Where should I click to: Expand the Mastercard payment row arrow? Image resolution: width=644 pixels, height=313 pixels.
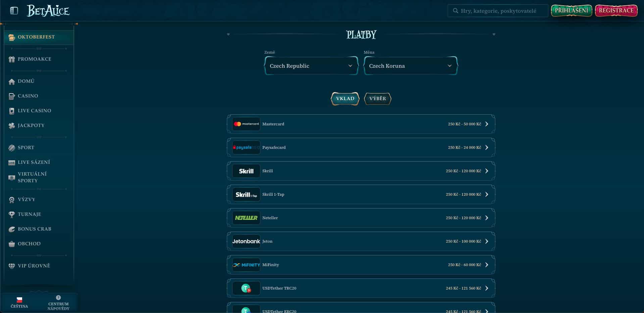487,124
